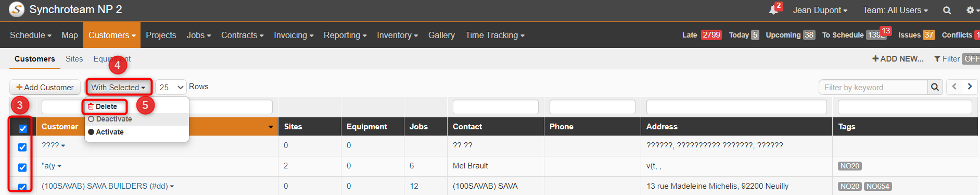Go to next page arrow

pyautogui.click(x=970, y=87)
